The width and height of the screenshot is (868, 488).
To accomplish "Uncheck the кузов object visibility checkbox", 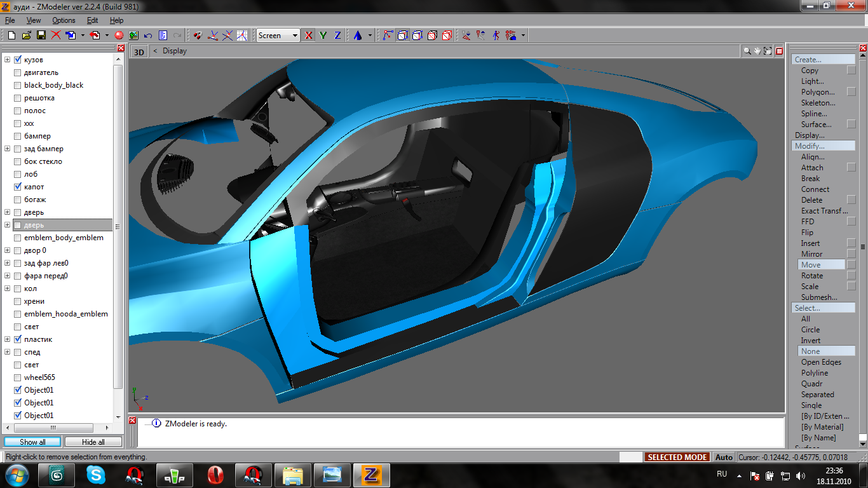I will point(18,60).
